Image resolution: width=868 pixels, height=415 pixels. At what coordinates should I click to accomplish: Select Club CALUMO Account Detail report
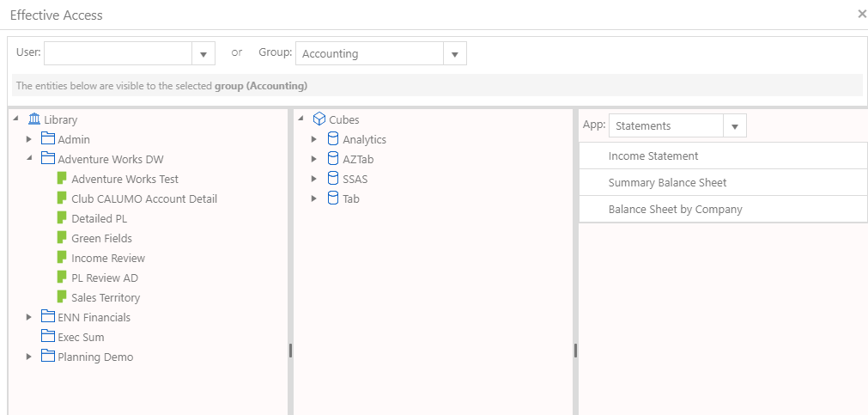tap(144, 198)
